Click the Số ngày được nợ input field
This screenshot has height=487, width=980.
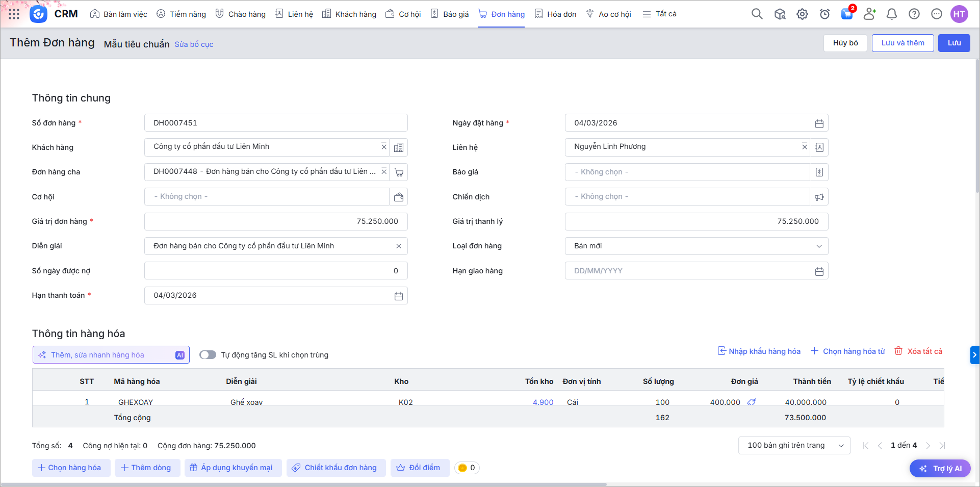(275, 271)
